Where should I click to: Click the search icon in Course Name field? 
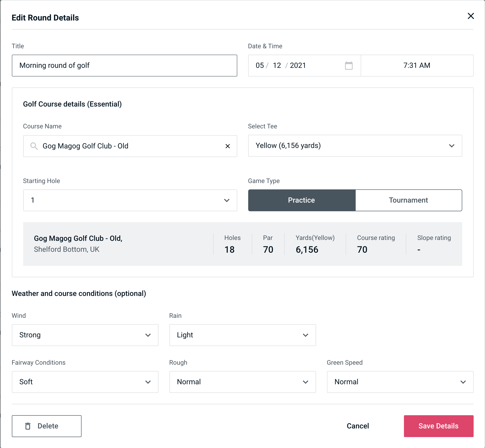coord(34,146)
